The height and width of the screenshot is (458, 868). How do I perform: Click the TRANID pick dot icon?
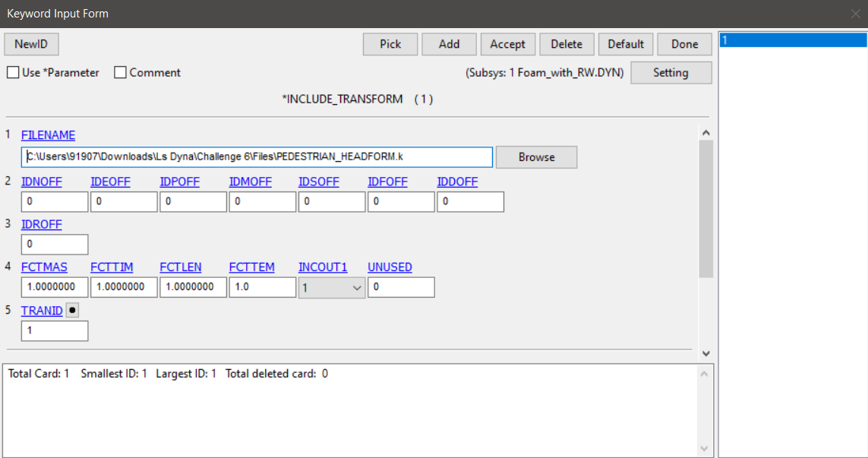(x=73, y=310)
